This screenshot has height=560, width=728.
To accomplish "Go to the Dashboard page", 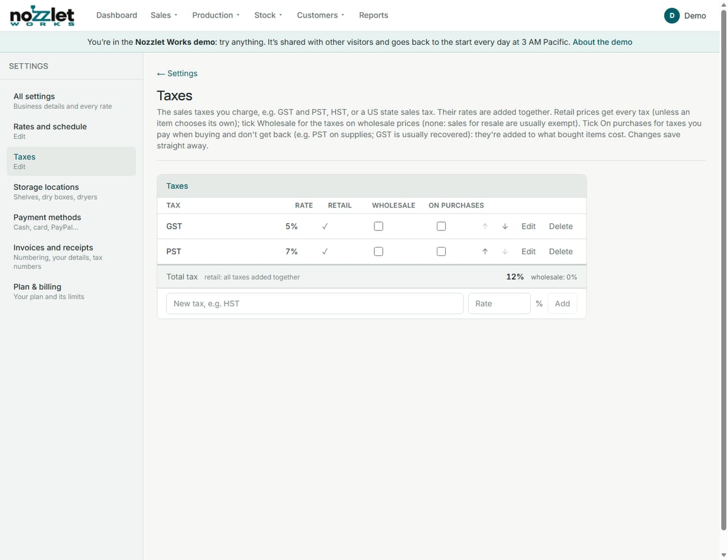I will (x=116, y=15).
